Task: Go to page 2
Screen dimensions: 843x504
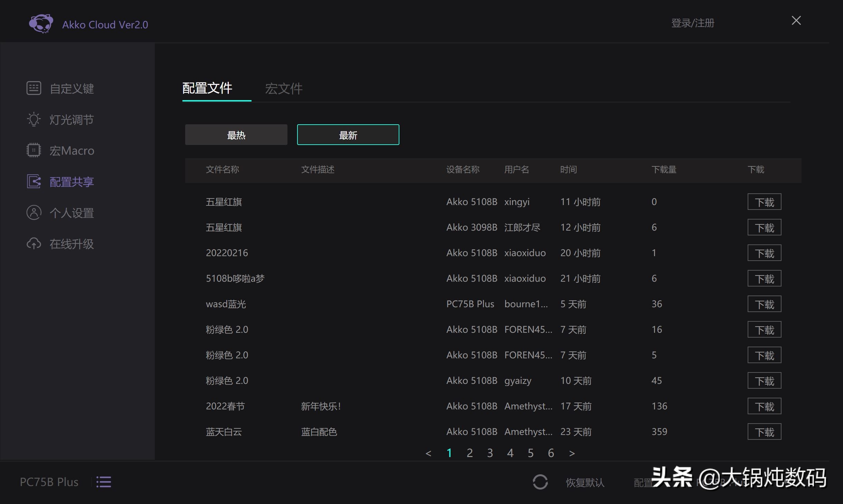Action: tap(470, 453)
